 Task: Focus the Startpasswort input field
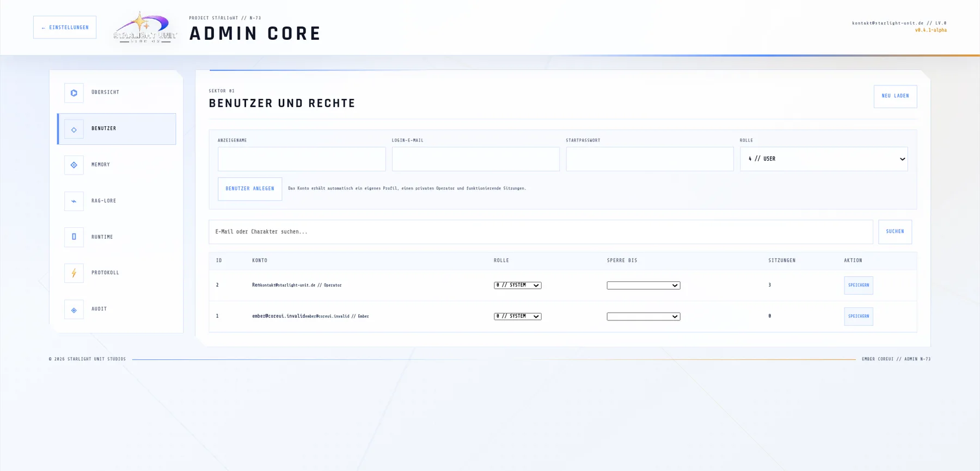point(650,159)
